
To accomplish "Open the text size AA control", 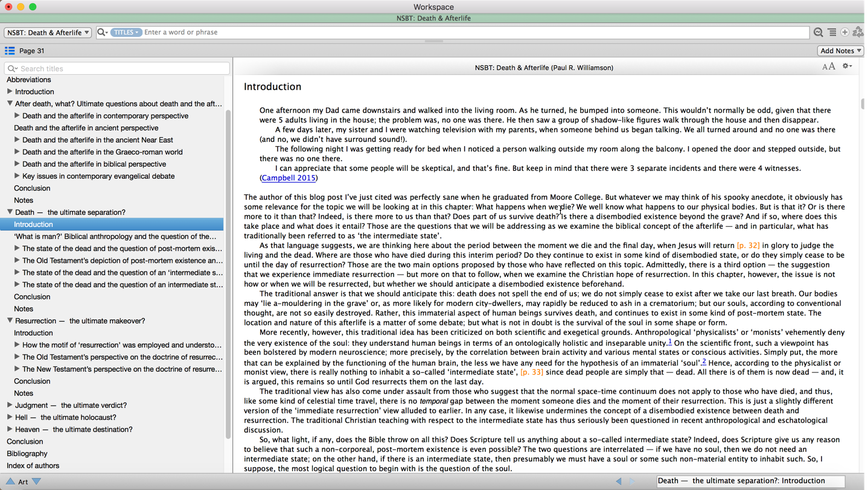I will (828, 67).
